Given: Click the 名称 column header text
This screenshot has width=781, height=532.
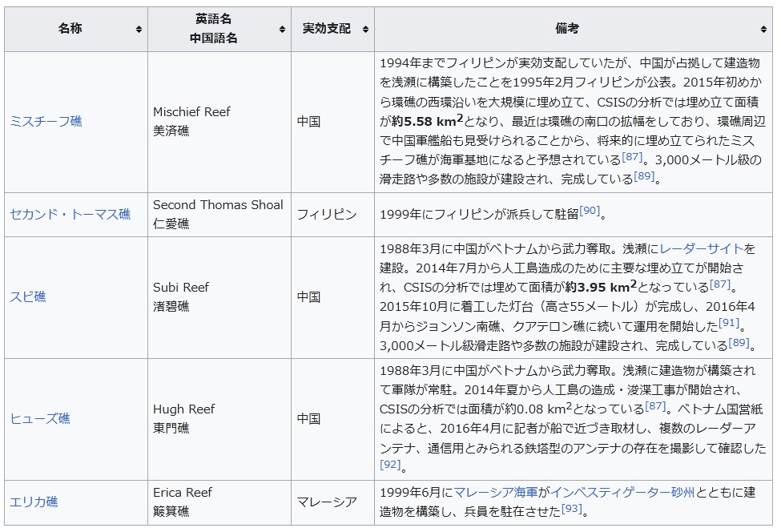Looking at the screenshot, I should click(x=70, y=29).
